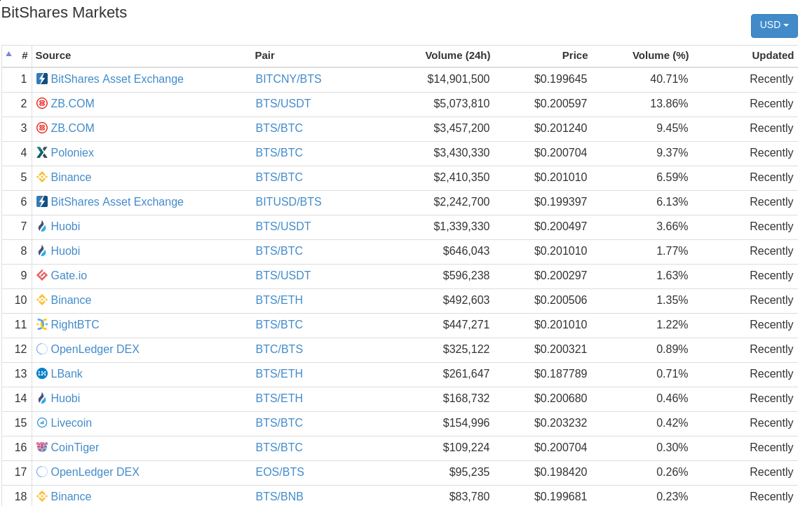
Task: Click the CoinTiger logo icon
Action: pos(42,447)
